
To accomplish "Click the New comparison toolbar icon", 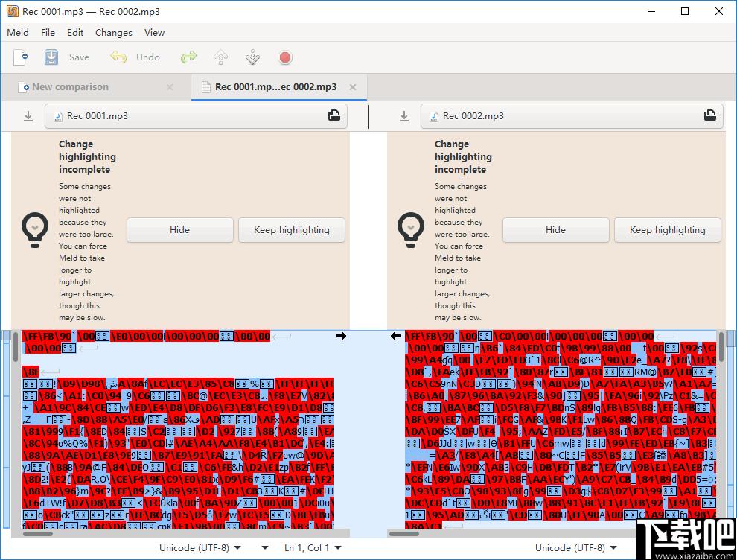I will tap(21, 57).
